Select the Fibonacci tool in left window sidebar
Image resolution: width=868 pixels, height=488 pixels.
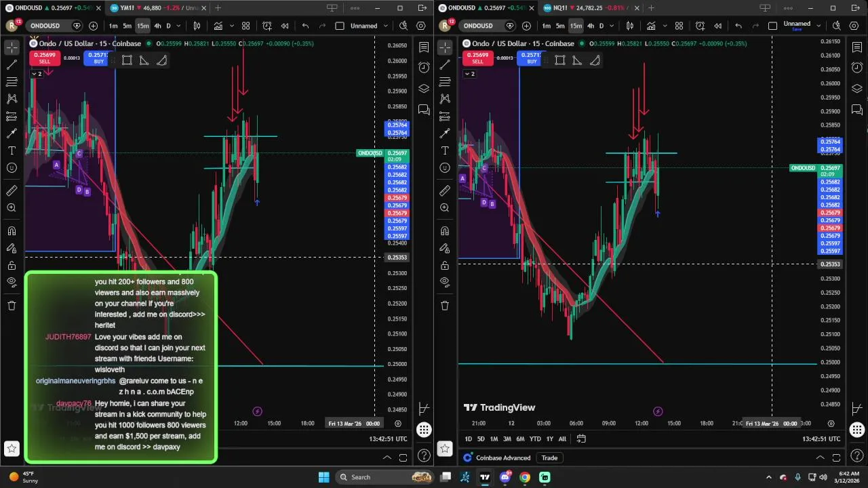(12, 82)
